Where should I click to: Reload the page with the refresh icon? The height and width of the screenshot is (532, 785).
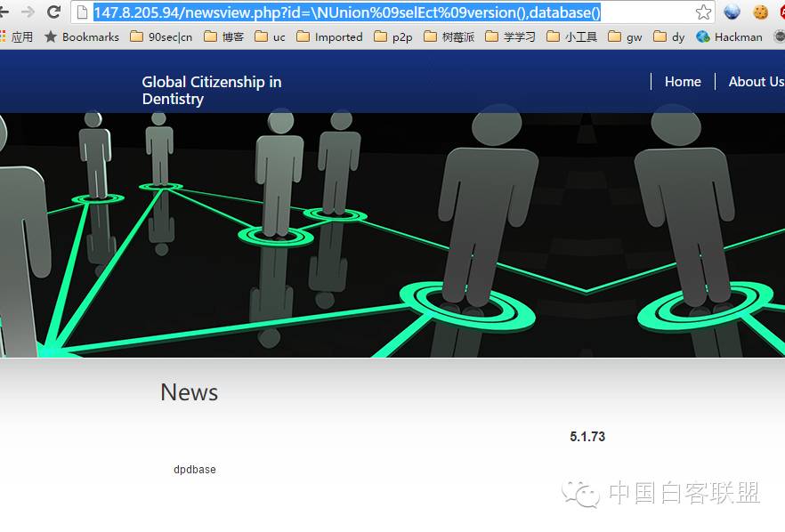pyautogui.click(x=53, y=12)
